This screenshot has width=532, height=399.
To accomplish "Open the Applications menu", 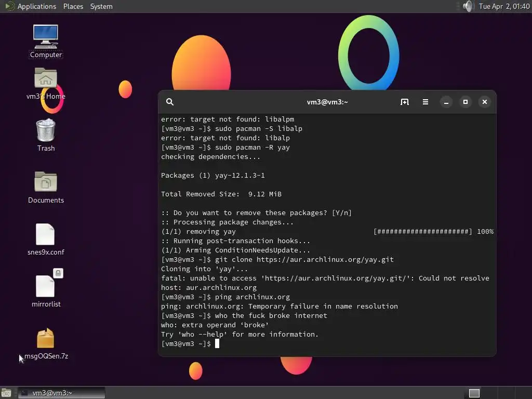I will (37, 6).
